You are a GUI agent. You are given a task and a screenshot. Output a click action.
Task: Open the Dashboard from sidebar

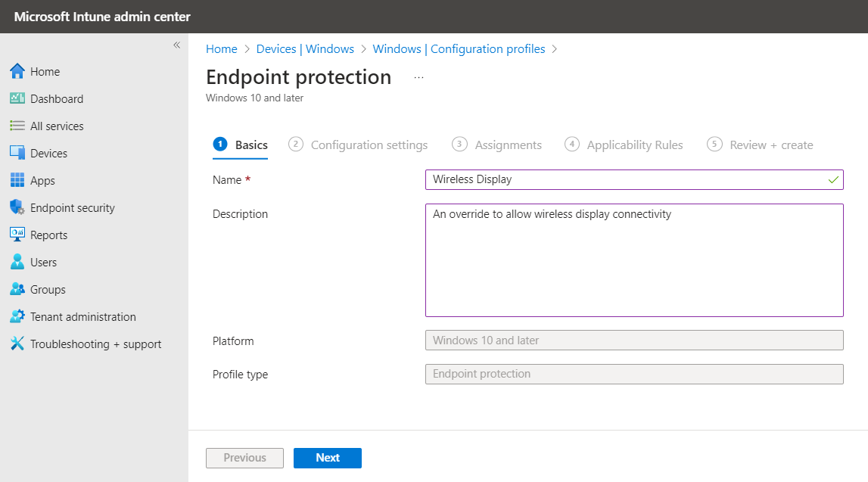point(57,98)
